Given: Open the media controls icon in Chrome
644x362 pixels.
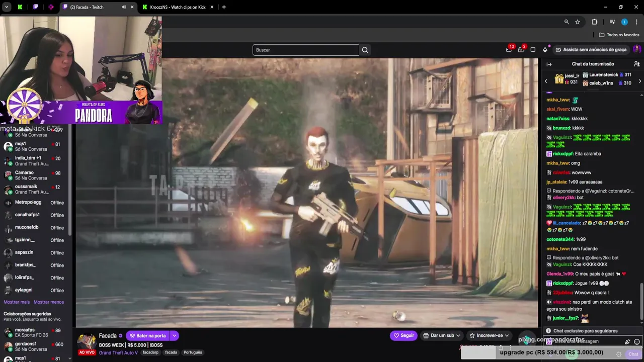Looking at the screenshot, I should (612, 22).
